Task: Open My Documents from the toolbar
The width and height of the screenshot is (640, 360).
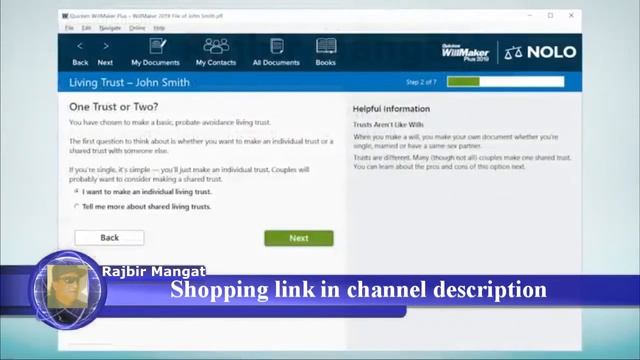Action: (156, 52)
